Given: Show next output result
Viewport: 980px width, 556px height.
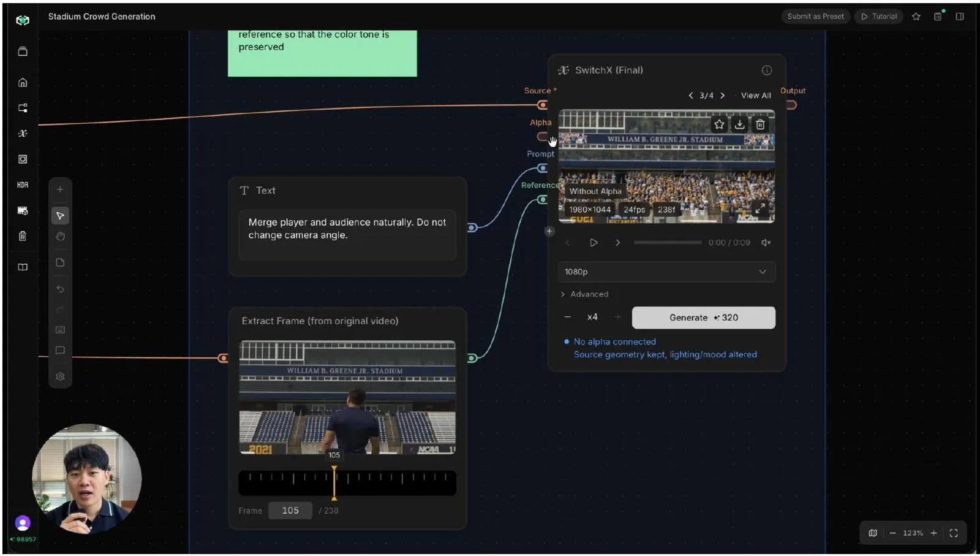Looking at the screenshot, I should (723, 96).
